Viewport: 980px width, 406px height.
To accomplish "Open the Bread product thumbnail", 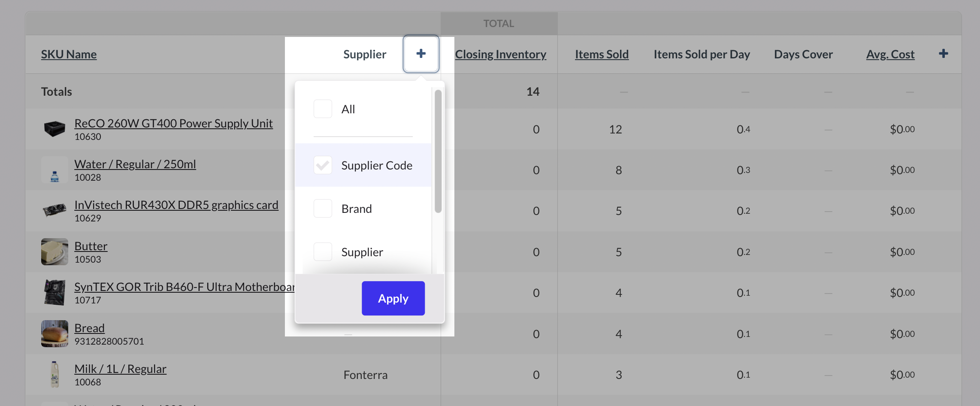I will click(54, 333).
